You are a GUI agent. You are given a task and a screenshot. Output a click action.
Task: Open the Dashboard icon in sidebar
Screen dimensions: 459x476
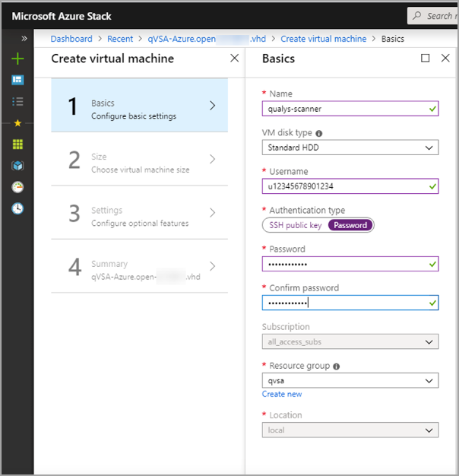coord(17,80)
